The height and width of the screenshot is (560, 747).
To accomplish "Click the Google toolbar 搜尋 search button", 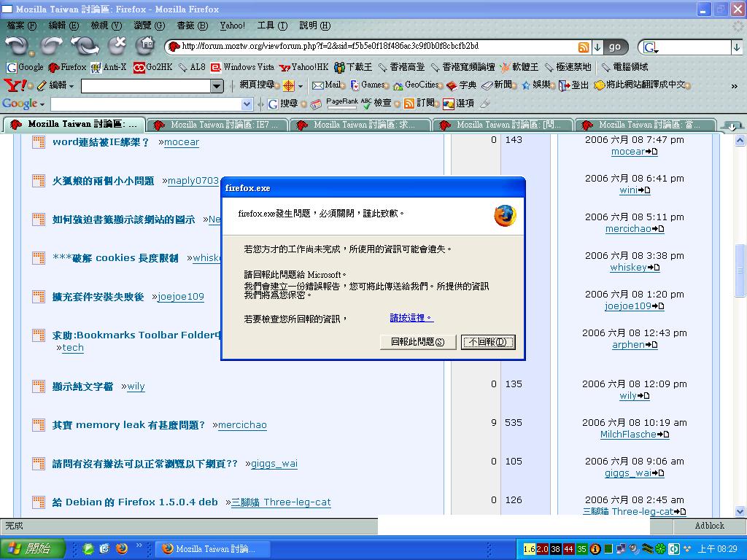I will [x=282, y=104].
